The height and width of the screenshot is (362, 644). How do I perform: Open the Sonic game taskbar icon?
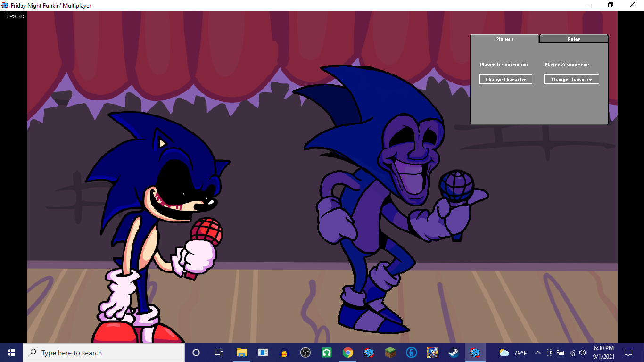[432, 353]
